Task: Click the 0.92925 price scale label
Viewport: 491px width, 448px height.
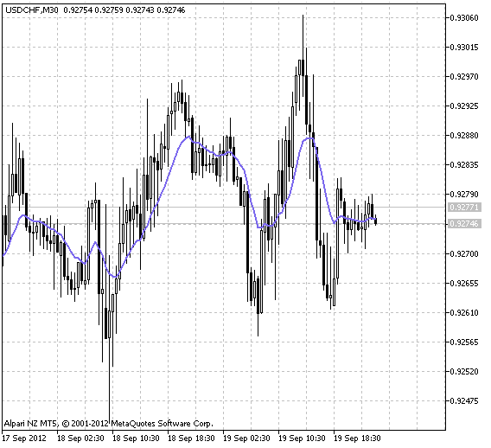Action: [x=464, y=106]
